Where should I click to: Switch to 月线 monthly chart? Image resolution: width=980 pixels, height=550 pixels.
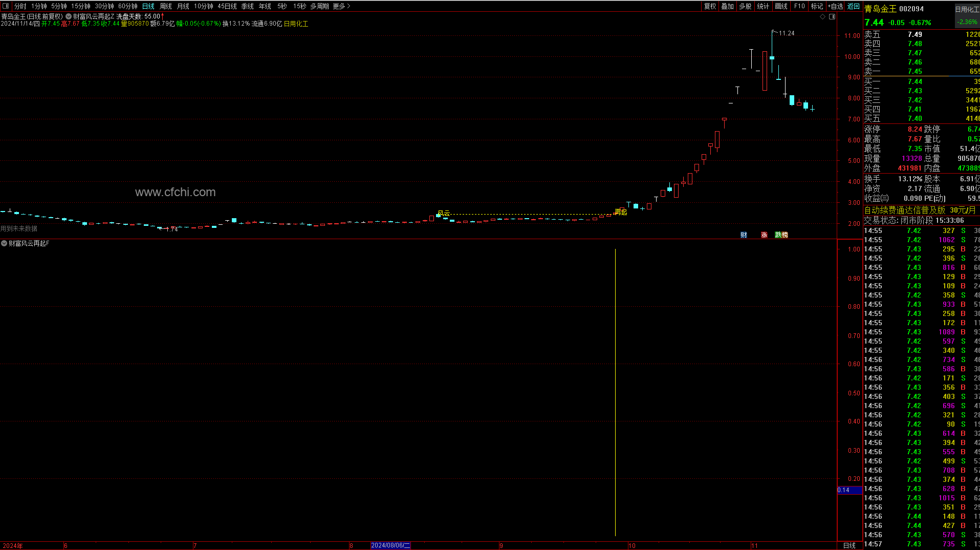(183, 6)
